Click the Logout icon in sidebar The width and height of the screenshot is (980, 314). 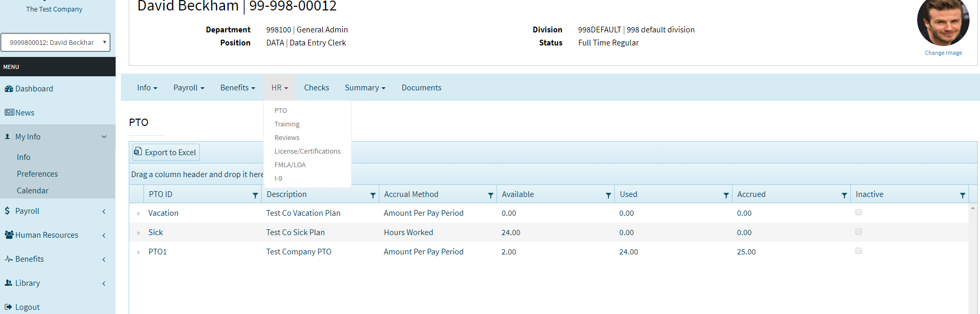8,307
